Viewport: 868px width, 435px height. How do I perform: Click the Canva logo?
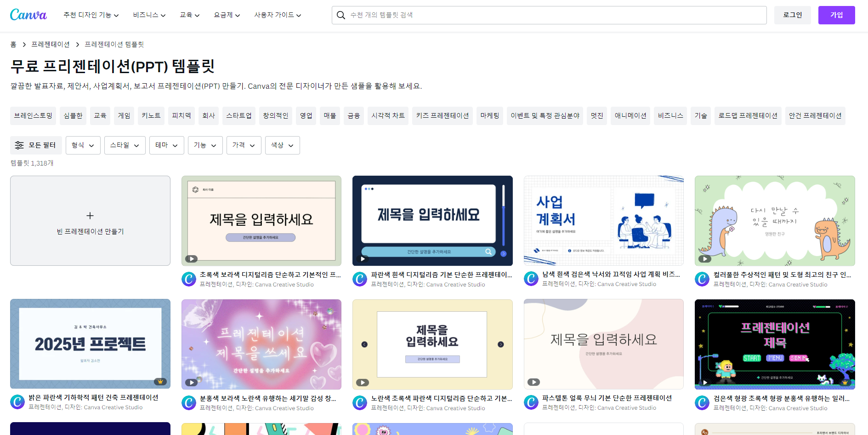tap(28, 14)
